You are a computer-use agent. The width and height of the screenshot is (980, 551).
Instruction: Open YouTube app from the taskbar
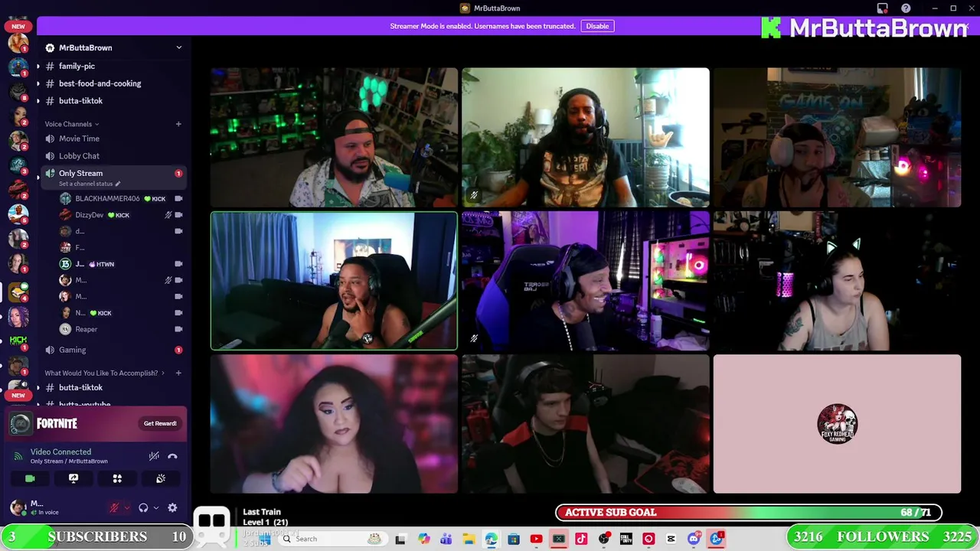pyautogui.click(x=536, y=539)
